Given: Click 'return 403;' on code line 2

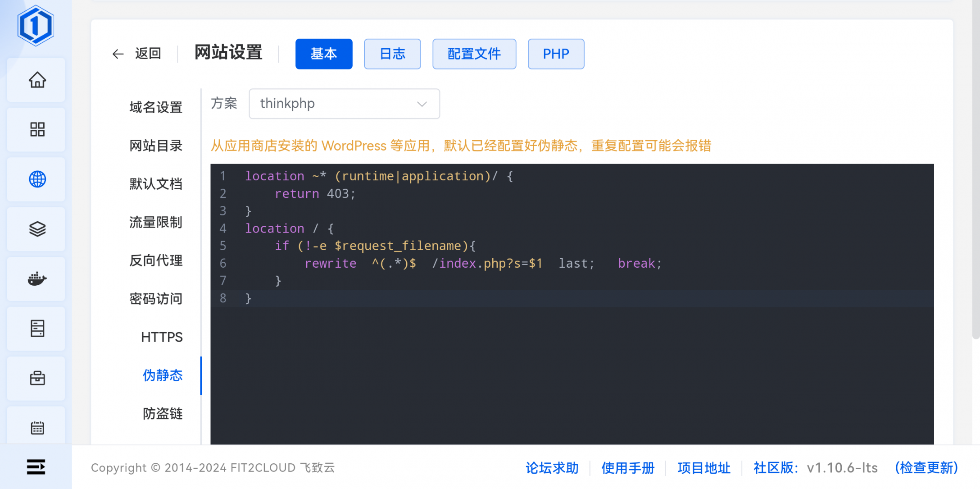Looking at the screenshot, I should coord(315,193).
